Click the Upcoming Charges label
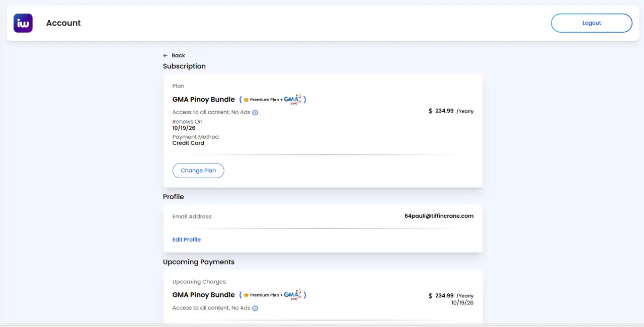This screenshot has height=327, width=644. point(200,282)
